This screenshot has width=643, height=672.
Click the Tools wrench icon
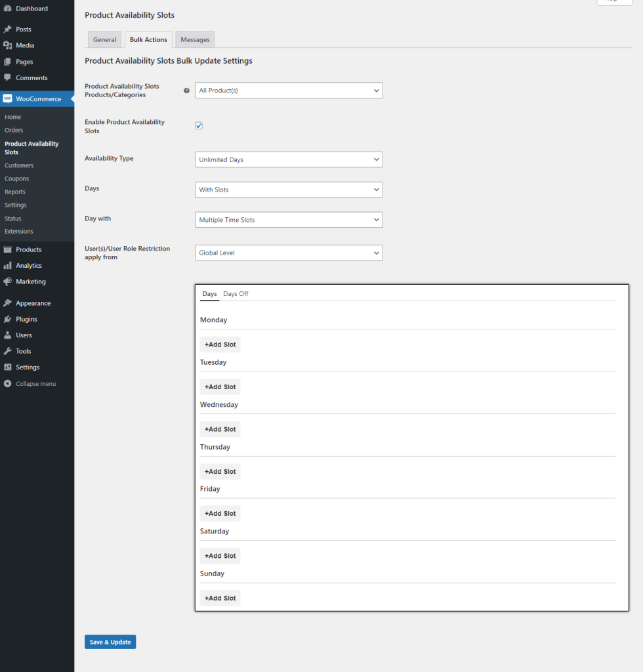click(x=8, y=351)
